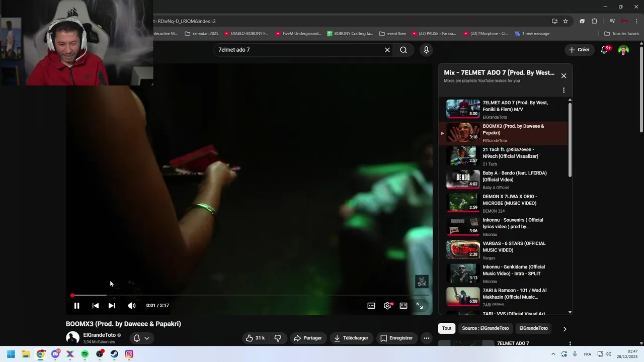Show more filter chips with the right arrow
The image size is (644, 362).
(565, 329)
